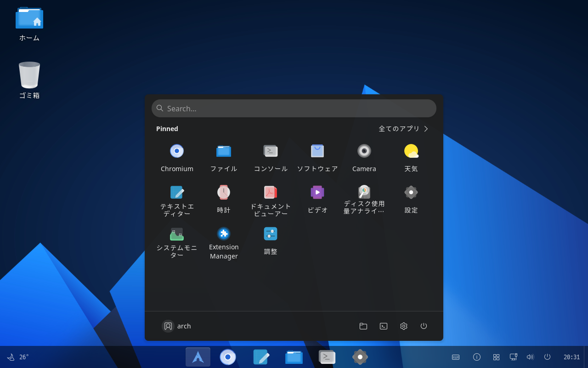Launch the ビデオ app

click(317, 199)
